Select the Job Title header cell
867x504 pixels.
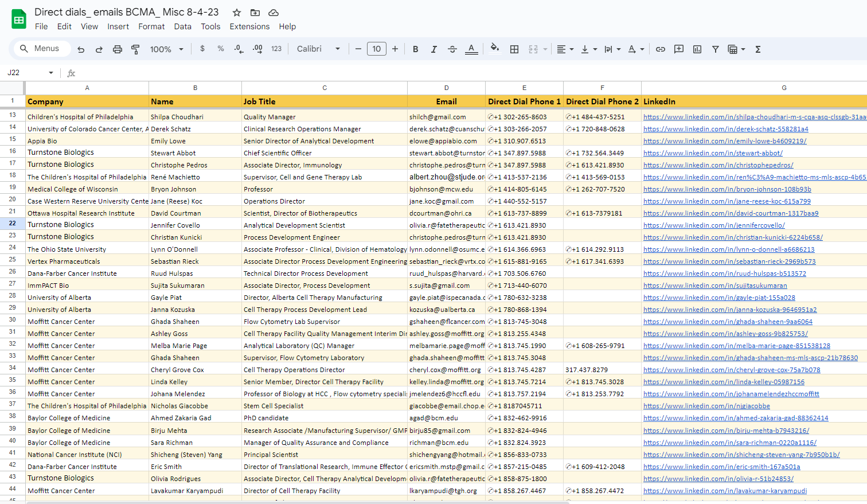[x=325, y=101]
